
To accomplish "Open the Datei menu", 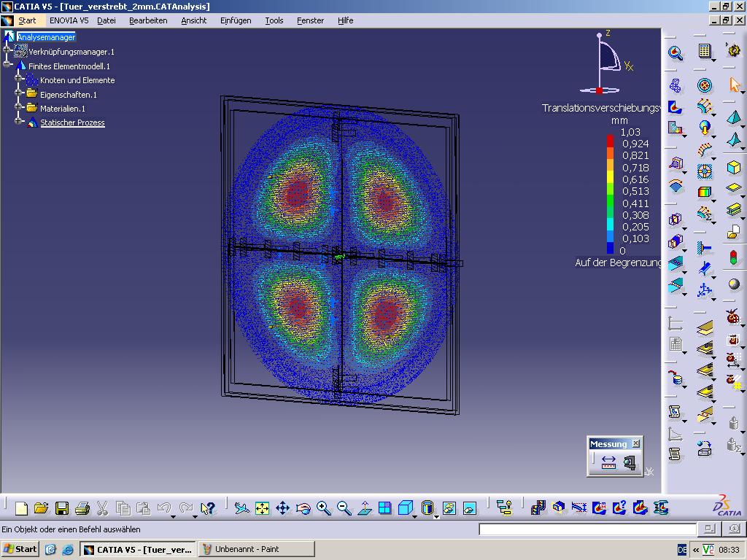I will (x=107, y=20).
